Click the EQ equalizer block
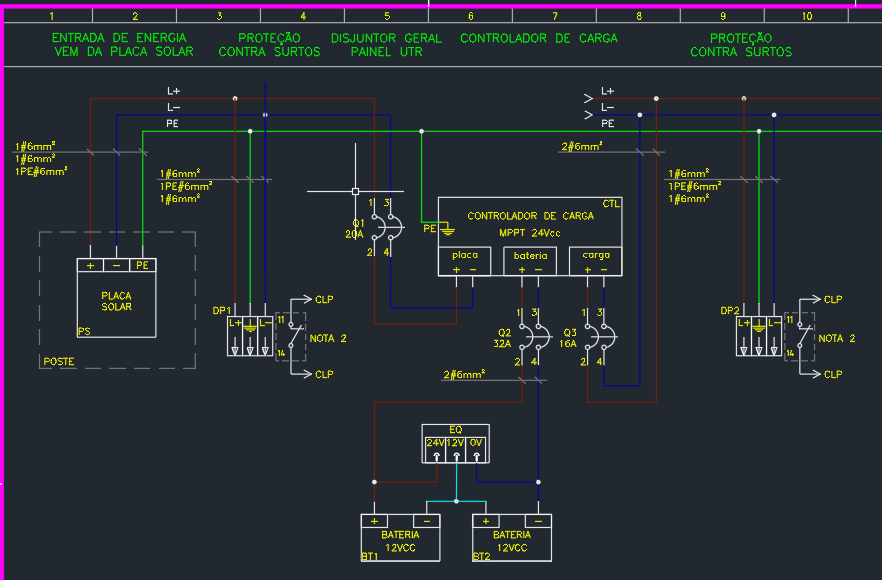882x580 pixels. coord(456,444)
